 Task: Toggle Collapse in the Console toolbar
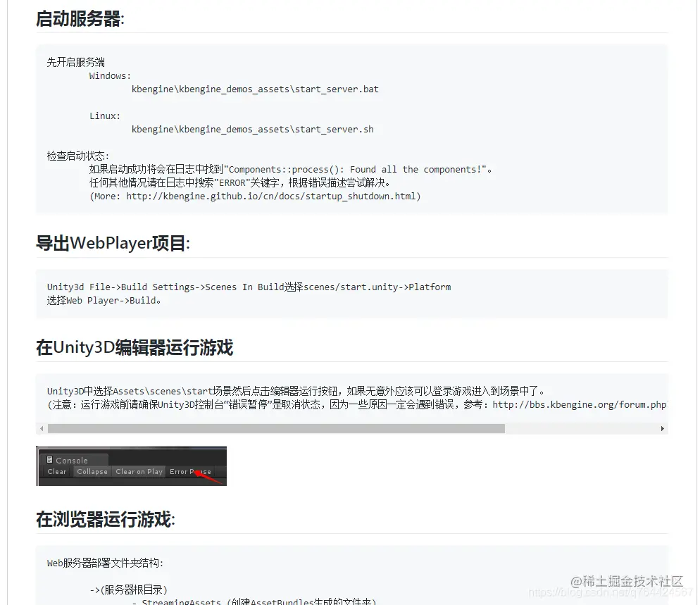click(x=92, y=472)
